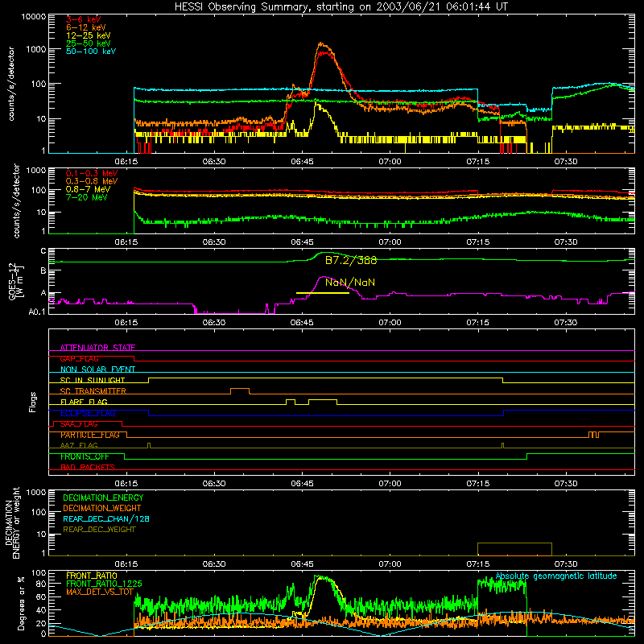Click the PARTICLE_FLAG pulse near 07:34
Screen dimensions: 644x644
coord(593,434)
